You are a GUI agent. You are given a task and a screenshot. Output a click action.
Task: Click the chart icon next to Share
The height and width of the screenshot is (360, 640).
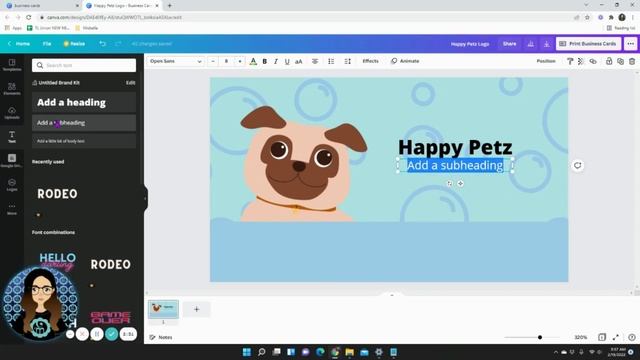[531, 44]
